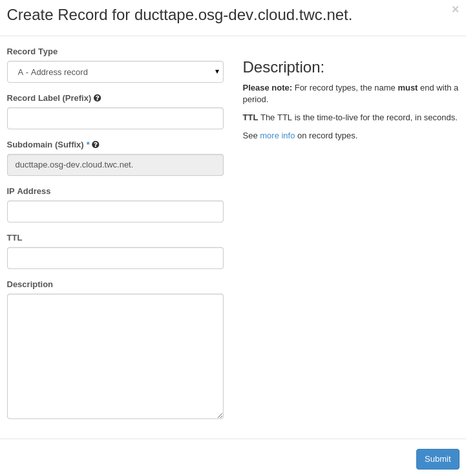The image size is (466, 476).
Task: Select the TTL input field
Action: [115, 258]
